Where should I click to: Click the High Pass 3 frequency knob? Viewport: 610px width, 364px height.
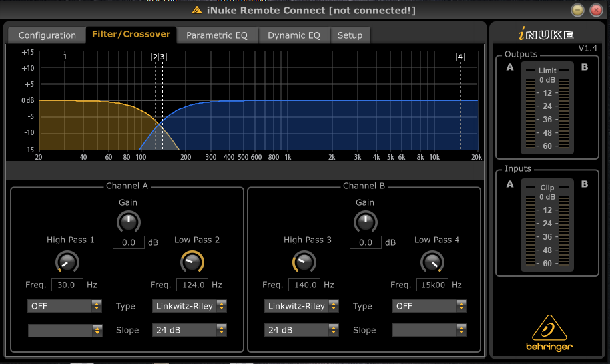click(x=304, y=262)
